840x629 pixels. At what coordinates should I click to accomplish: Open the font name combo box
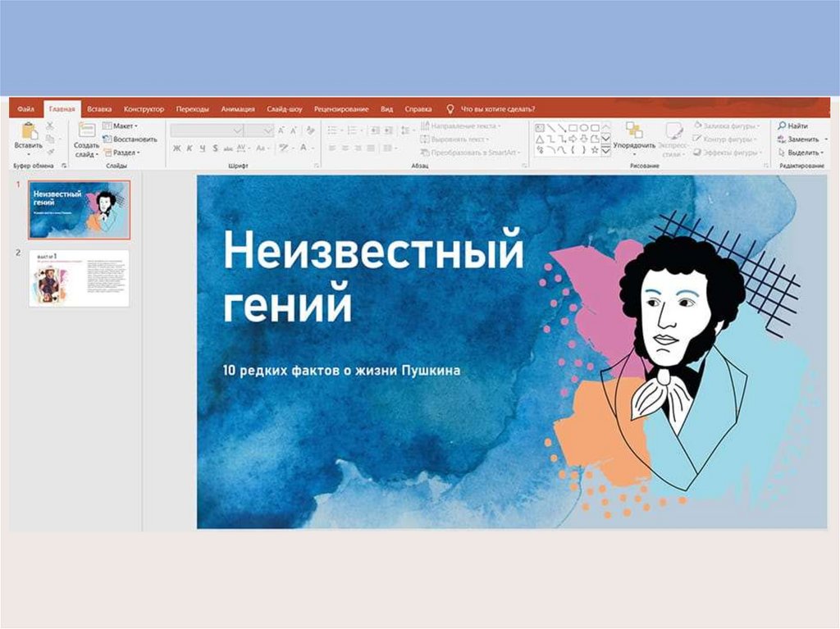click(207, 130)
